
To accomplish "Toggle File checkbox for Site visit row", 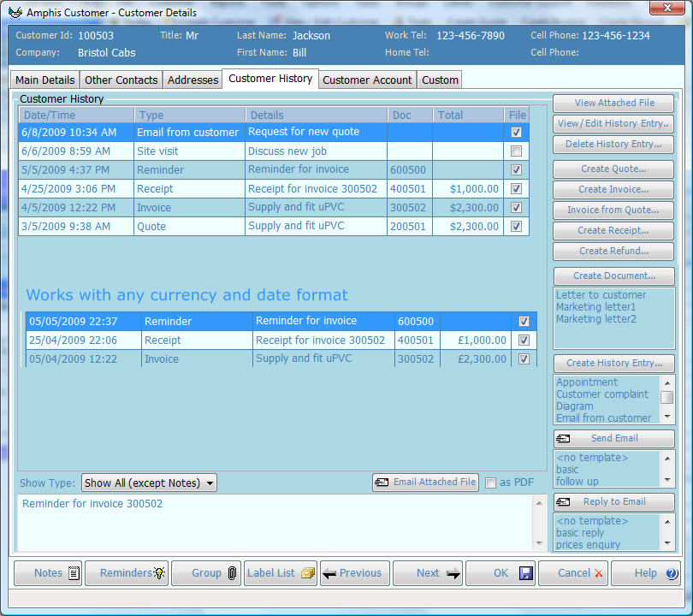I will pyautogui.click(x=516, y=151).
